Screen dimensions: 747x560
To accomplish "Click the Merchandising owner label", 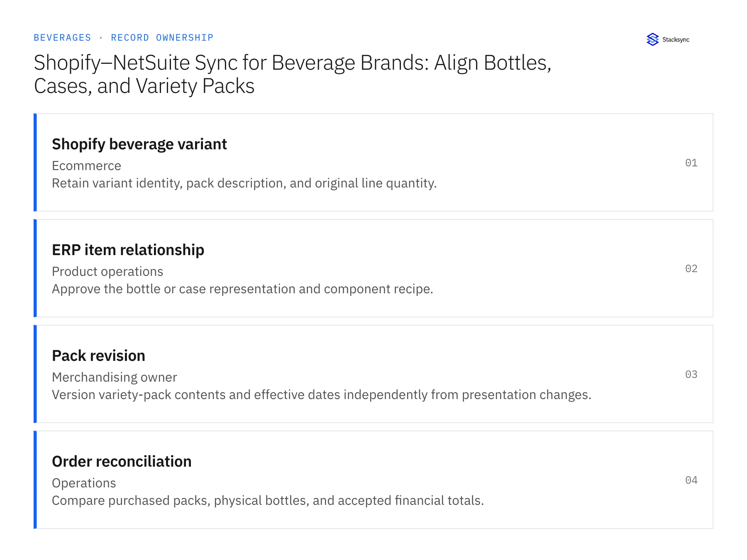I will 115,377.
